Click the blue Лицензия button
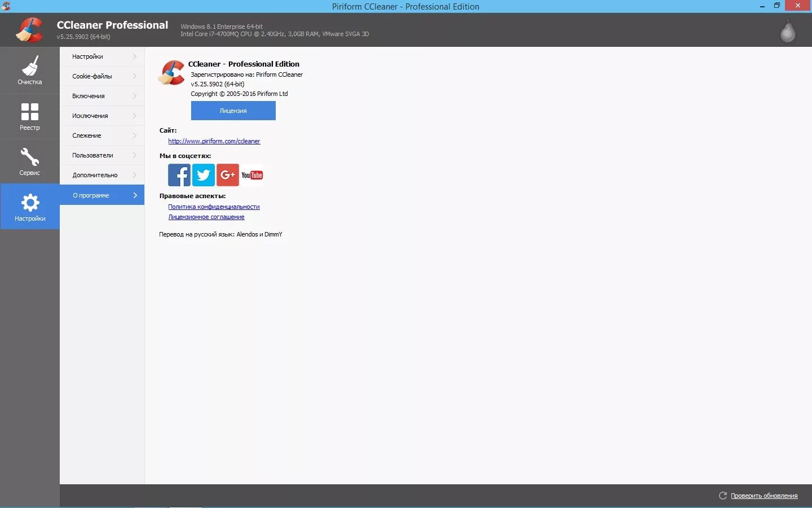Viewport: 812px width, 508px height. click(x=233, y=111)
